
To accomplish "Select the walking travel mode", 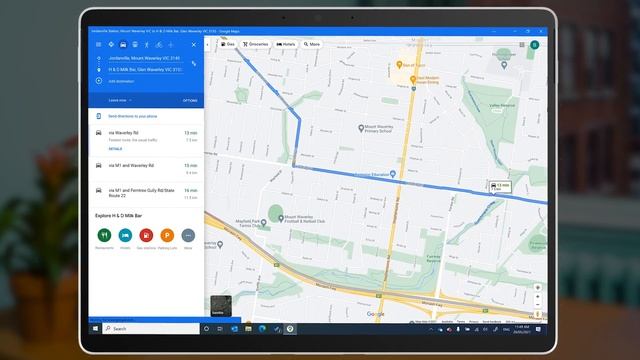I will tap(147, 44).
